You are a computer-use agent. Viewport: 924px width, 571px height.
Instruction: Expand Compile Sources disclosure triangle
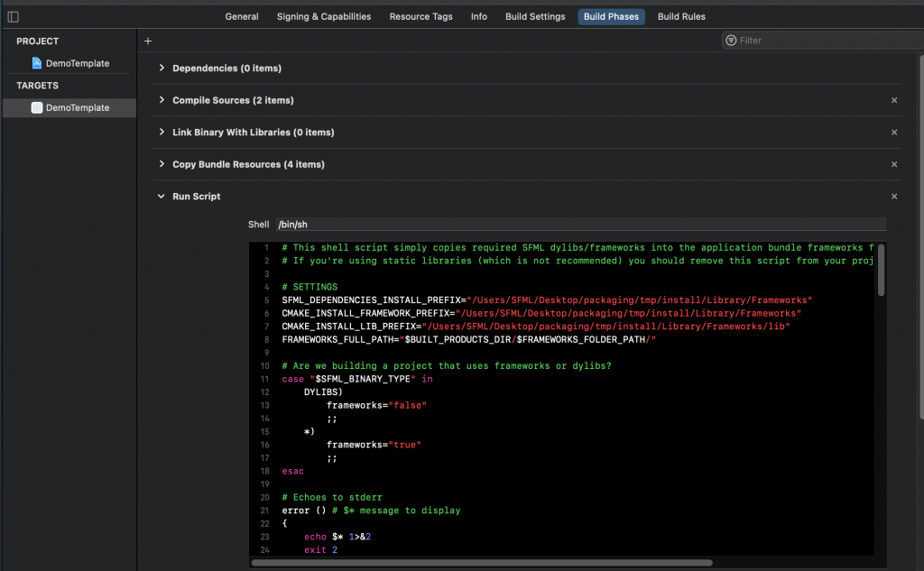162,100
